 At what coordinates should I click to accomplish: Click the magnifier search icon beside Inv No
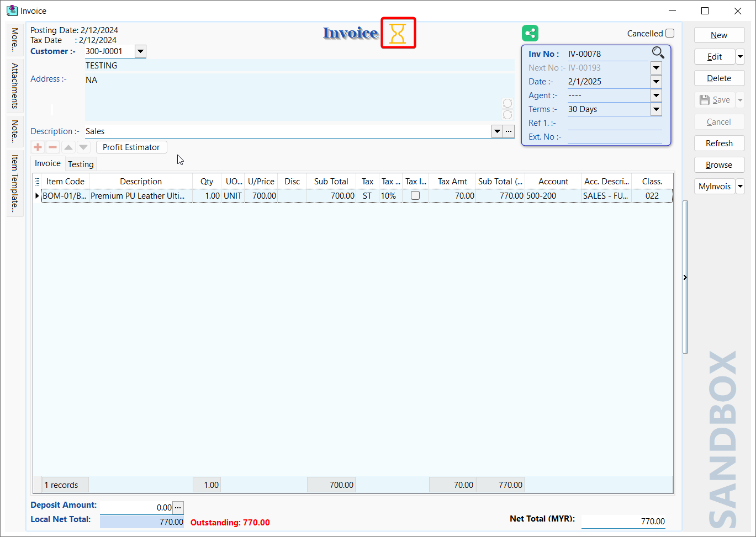tap(658, 53)
